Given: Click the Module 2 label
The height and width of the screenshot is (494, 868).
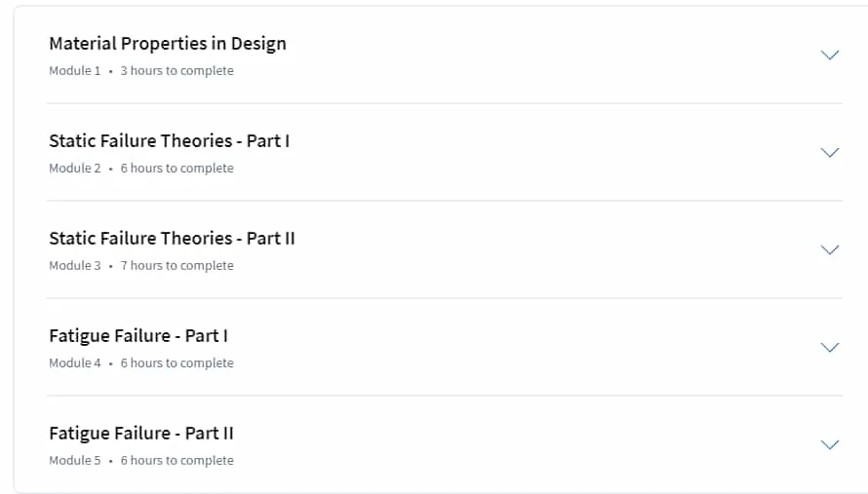Looking at the screenshot, I should click(75, 169).
